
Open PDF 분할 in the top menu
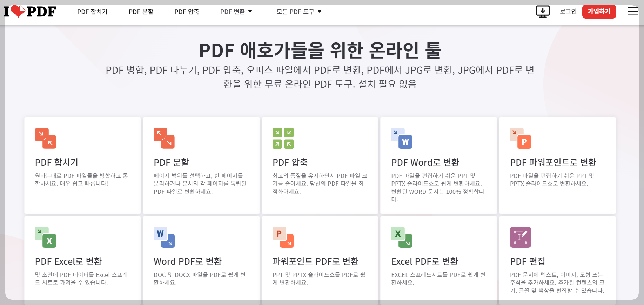point(141,12)
